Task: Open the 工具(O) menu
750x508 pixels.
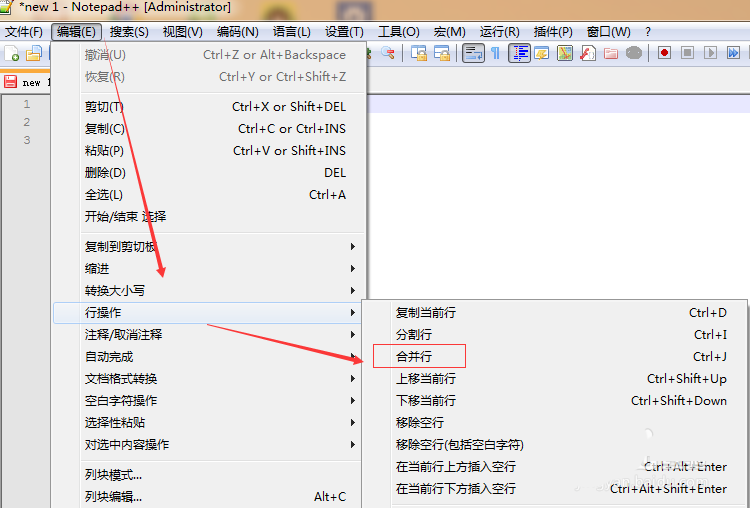Action: point(398,32)
